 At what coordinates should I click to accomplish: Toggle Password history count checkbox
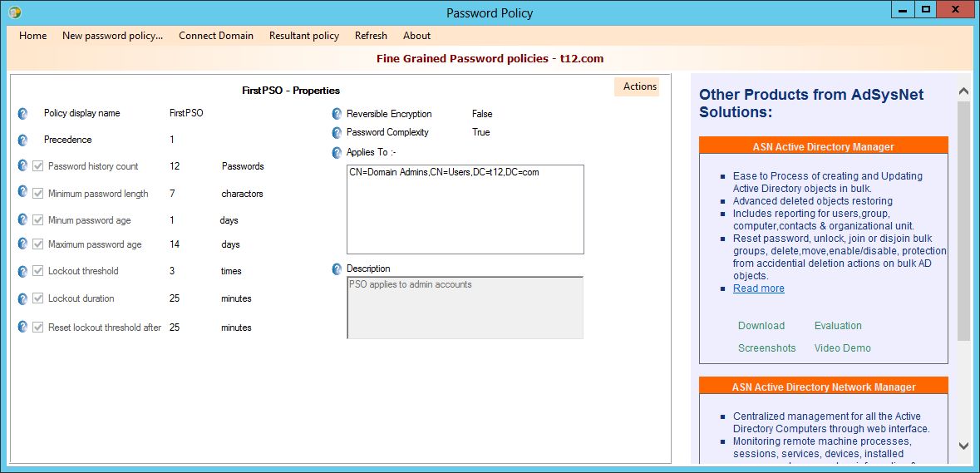click(38, 166)
